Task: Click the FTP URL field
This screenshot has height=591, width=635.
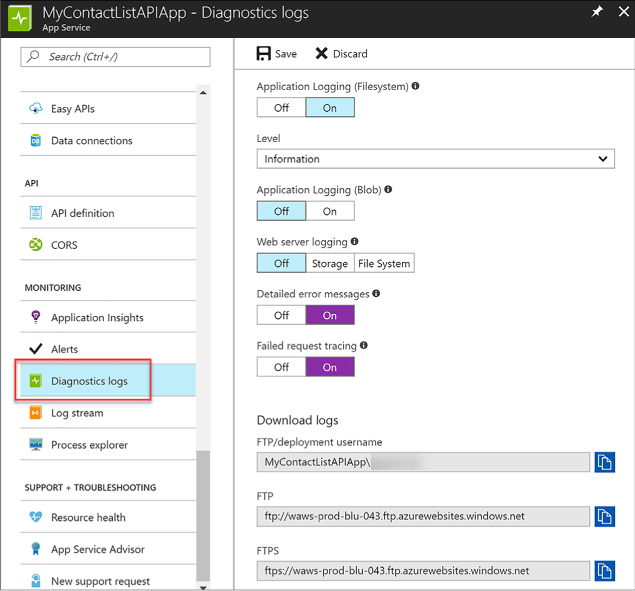Action: tap(423, 516)
